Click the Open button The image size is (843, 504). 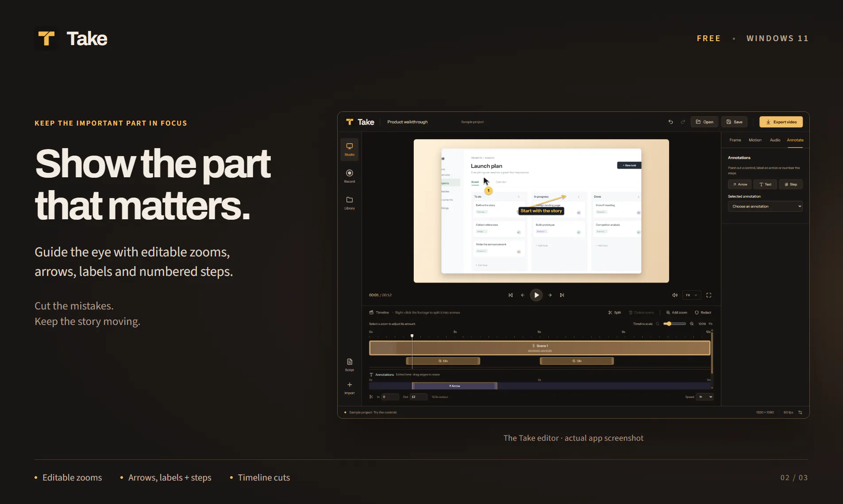[x=704, y=122]
